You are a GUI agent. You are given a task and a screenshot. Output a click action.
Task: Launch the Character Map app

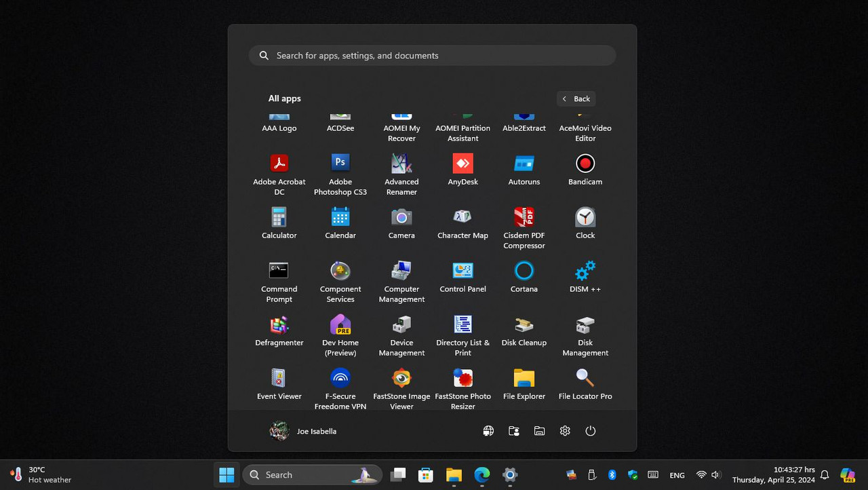(462, 223)
